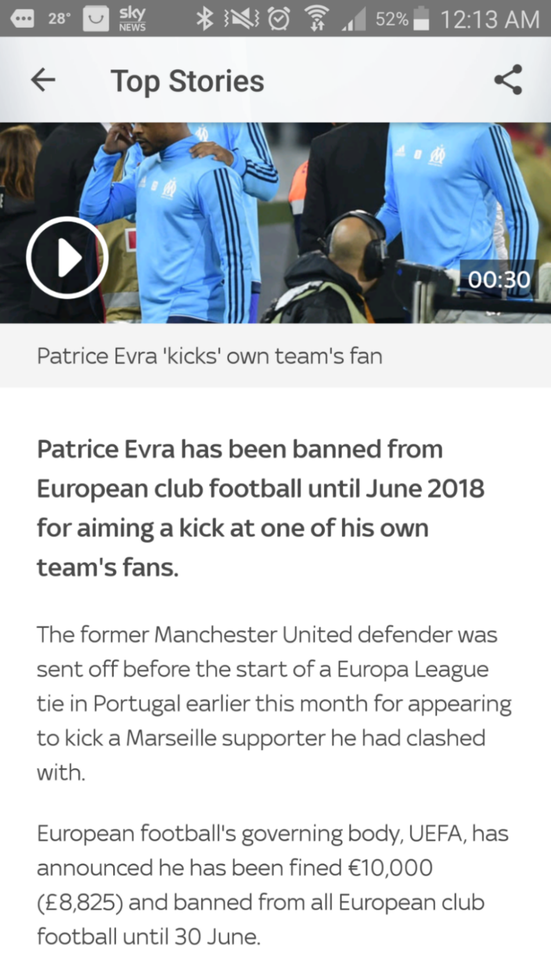Screen dimensions: 551x980
Task: Tap the video caption about Evra's kick
Action: [x=210, y=356]
